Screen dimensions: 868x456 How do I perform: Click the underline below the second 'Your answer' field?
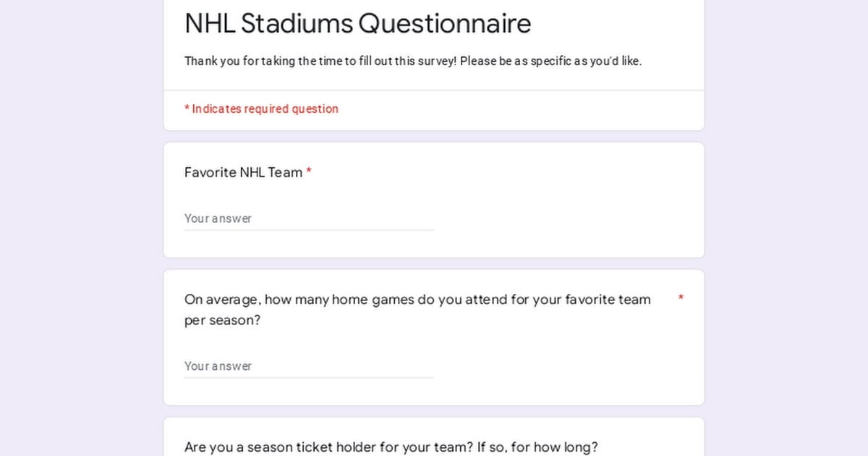tap(309, 378)
